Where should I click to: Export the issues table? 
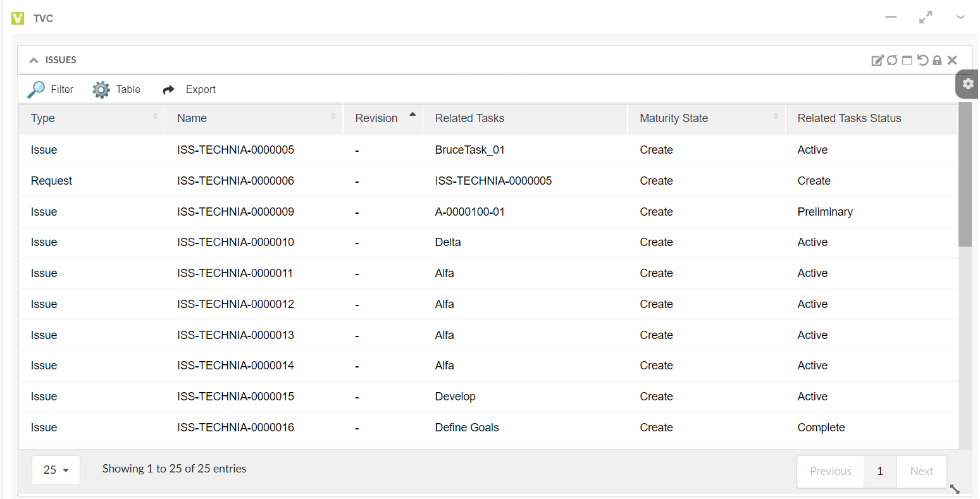pyautogui.click(x=189, y=89)
